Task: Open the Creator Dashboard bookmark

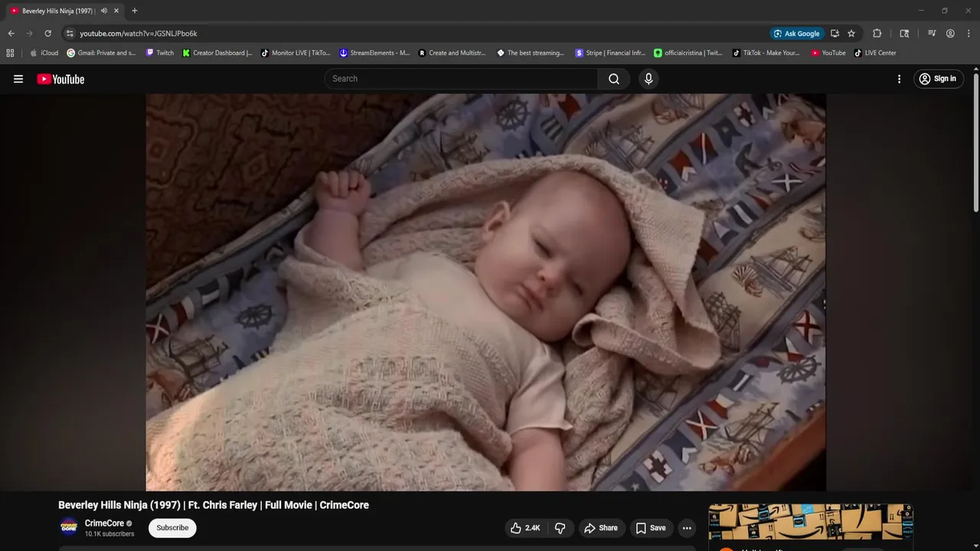Action: pos(217,53)
